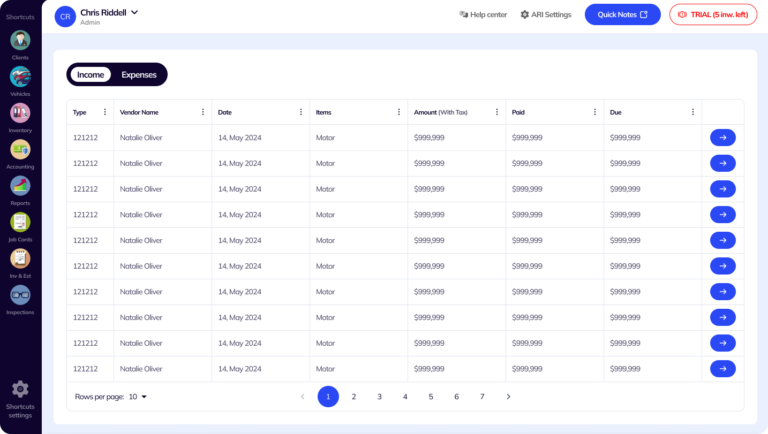Viewport: 768px width, 434px height.
Task: Open the Vehicles shortcut icon
Action: click(x=20, y=77)
